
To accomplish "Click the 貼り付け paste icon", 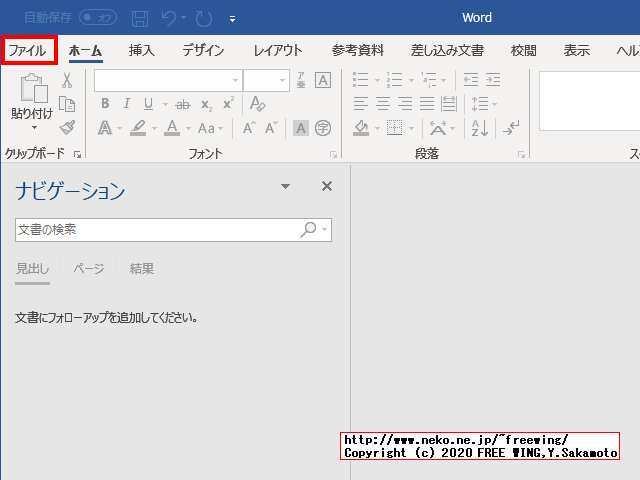I will pyautogui.click(x=33, y=88).
